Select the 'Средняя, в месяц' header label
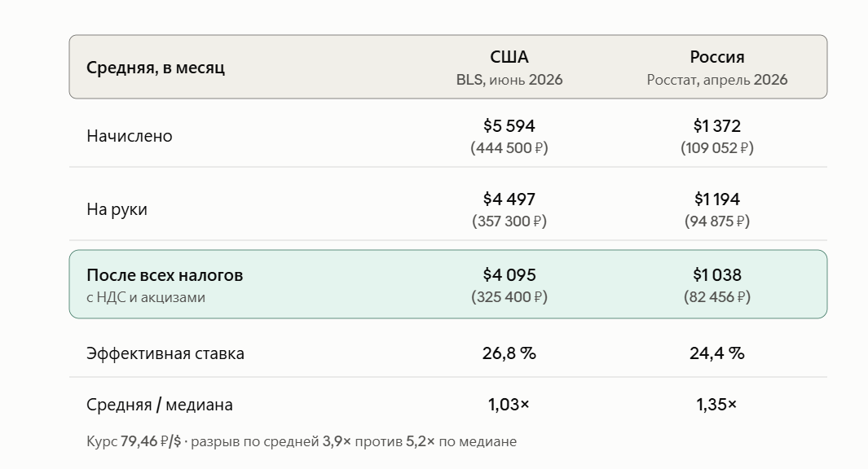Viewport: 868px width, 469px height. [x=156, y=68]
